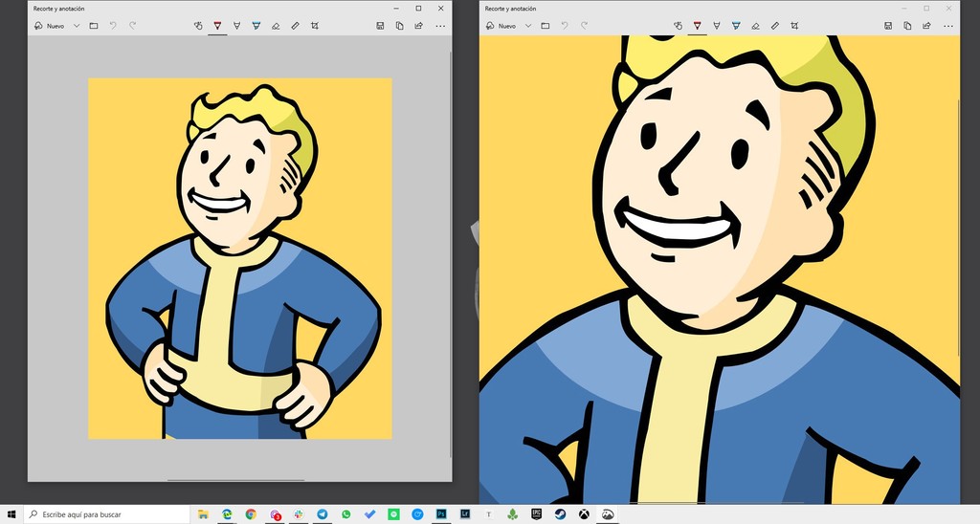
Task: Share snip from the left window
Action: (419, 26)
